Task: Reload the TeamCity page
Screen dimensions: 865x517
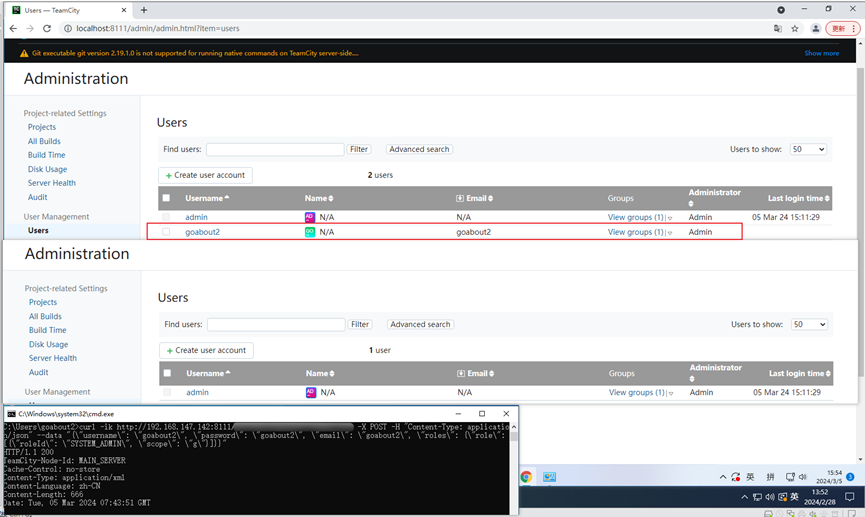Action: pyautogui.click(x=47, y=28)
